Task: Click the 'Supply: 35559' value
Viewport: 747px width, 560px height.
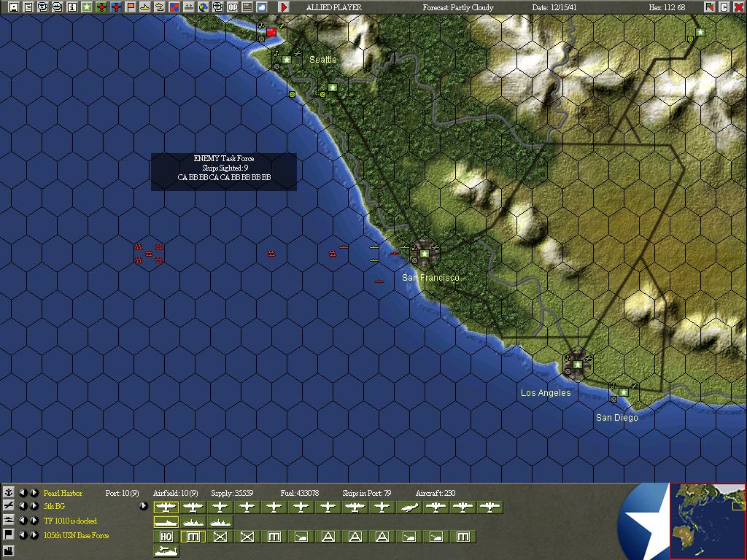Action: 232,493
